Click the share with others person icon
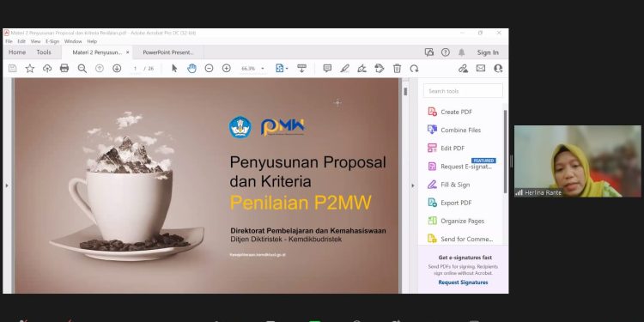 tap(498, 69)
